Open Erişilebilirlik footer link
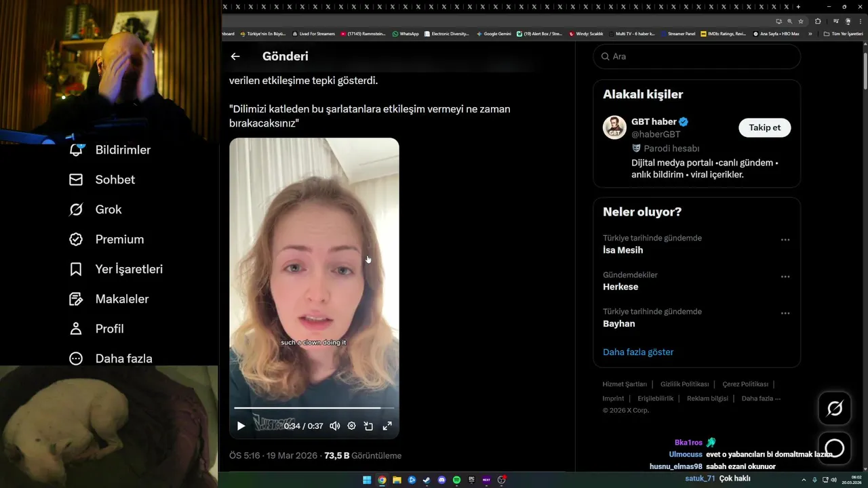 [x=655, y=399]
